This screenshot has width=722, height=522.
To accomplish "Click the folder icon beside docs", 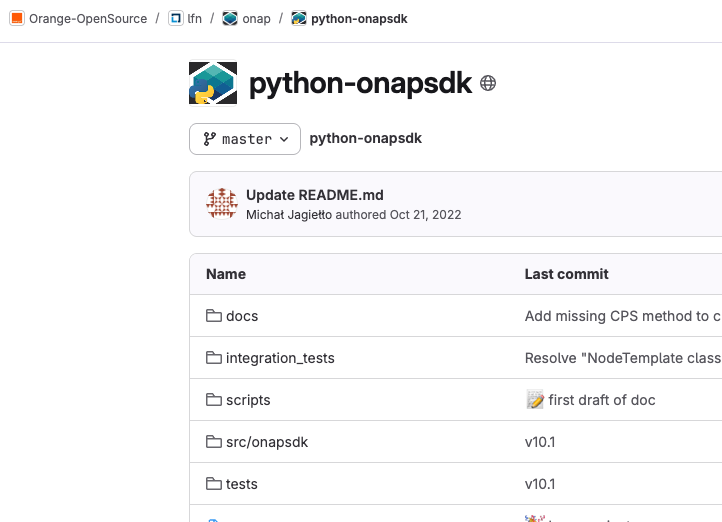I will tap(214, 316).
